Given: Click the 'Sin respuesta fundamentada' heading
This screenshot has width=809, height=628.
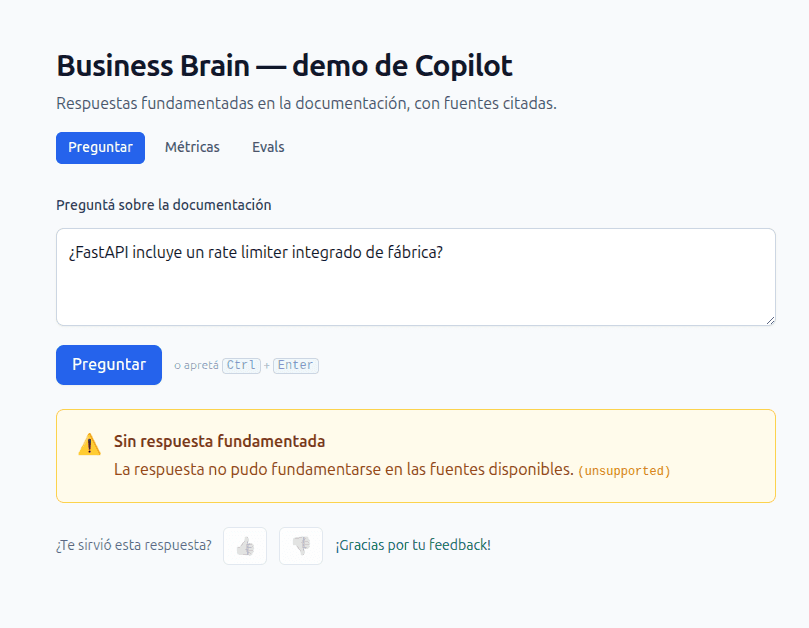Looking at the screenshot, I should 219,441.
